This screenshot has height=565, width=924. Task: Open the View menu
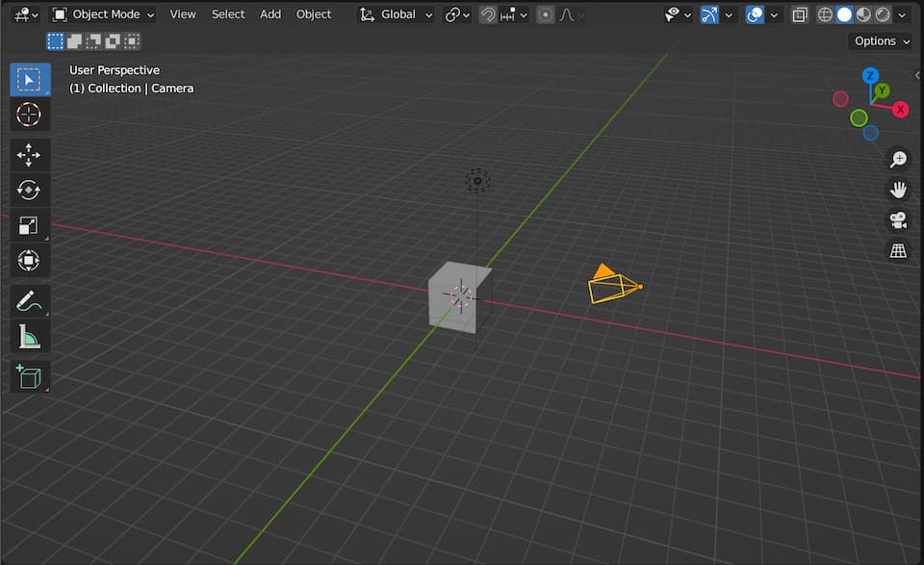182,14
